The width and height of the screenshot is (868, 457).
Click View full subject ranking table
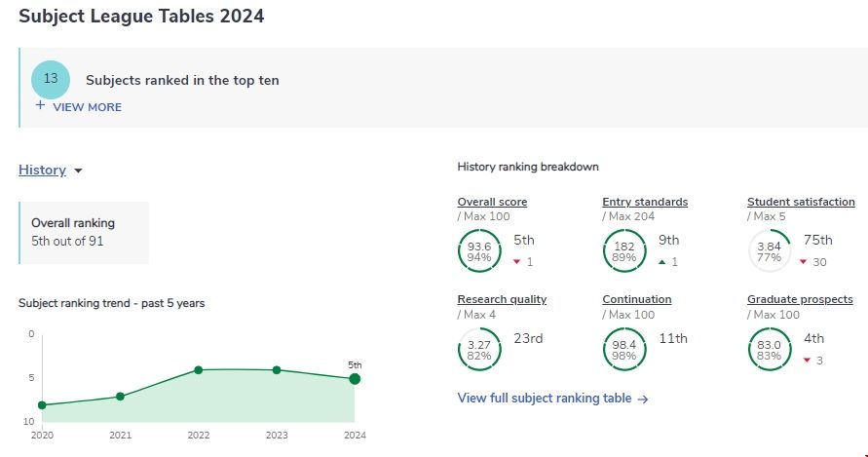pyautogui.click(x=552, y=399)
